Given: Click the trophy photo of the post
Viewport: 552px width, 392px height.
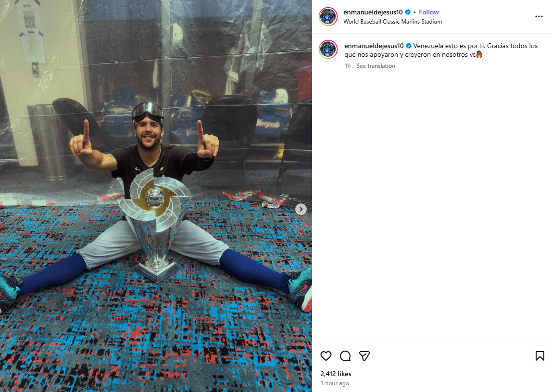Looking at the screenshot, I should tap(156, 196).
